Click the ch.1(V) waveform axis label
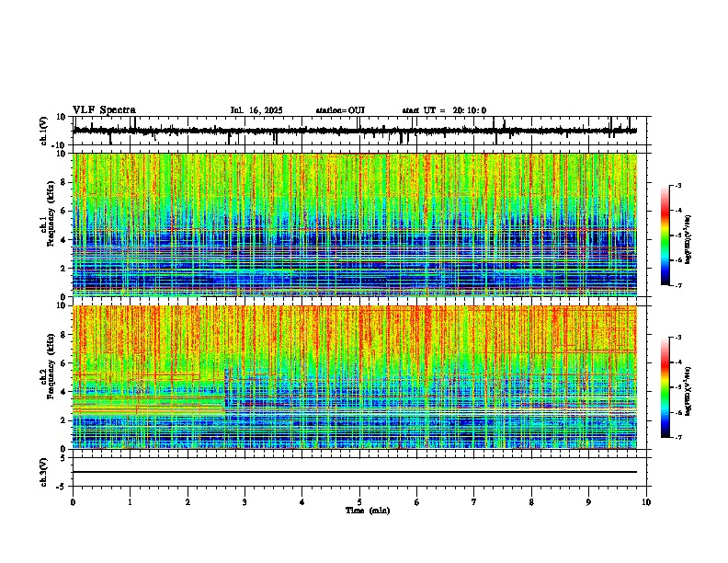The width and height of the screenshot is (728, 563). pyautogui.click(x=44, y=131)
